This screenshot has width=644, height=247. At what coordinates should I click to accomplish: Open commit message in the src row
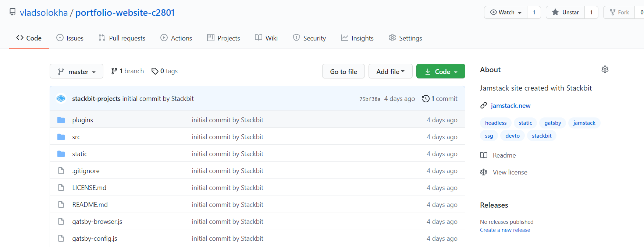coord(228,137)
